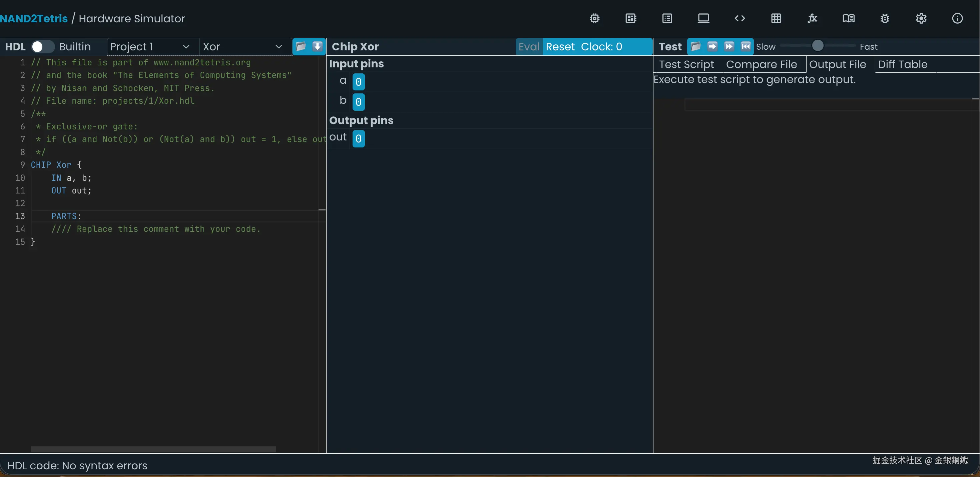The width and height of the screenshot is (980, 477).
Task: Toggle input pin b value
Action: [x=358, y=101]
